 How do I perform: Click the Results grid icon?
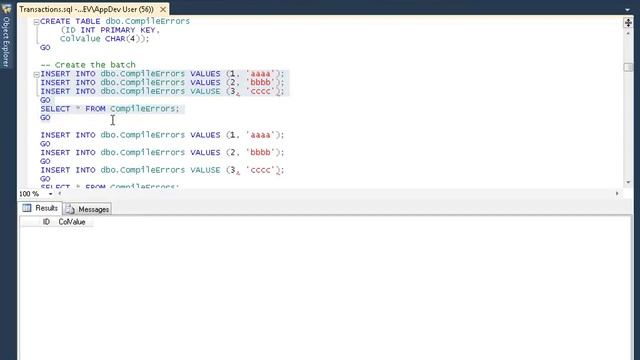pos(27,208)
